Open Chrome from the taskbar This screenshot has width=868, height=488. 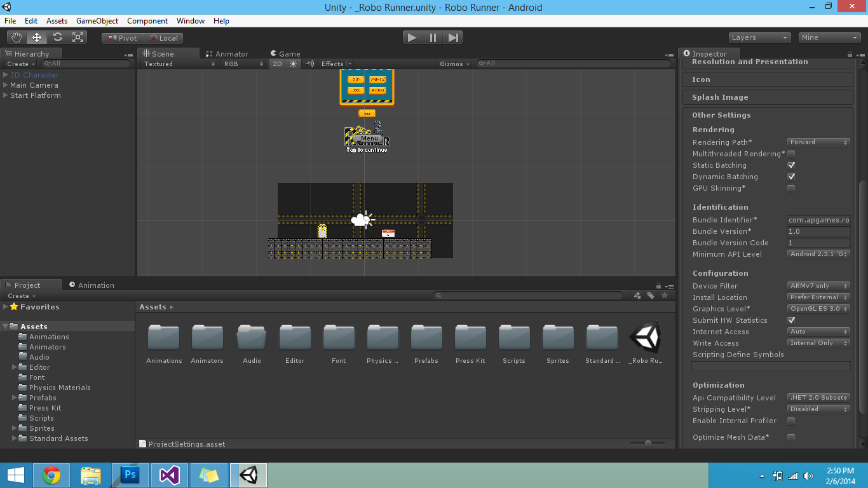[51, 475]
